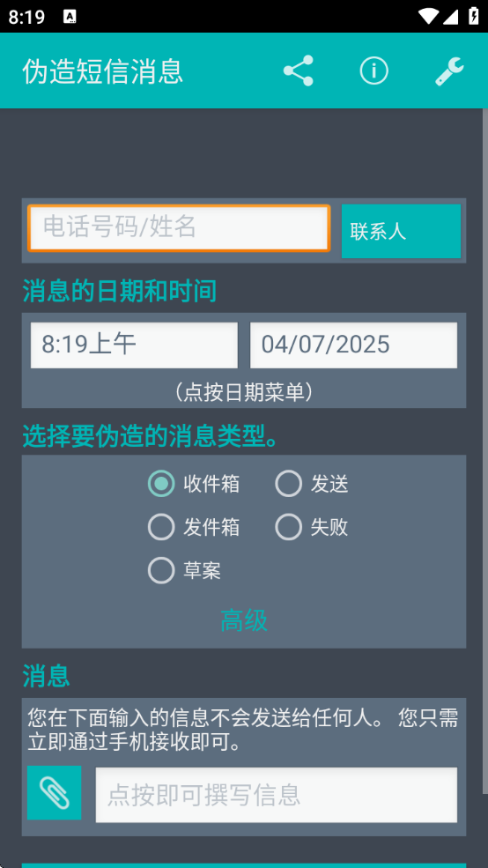
Task: Tap the keyboard indicator icon in status bar
Action: 70,17
